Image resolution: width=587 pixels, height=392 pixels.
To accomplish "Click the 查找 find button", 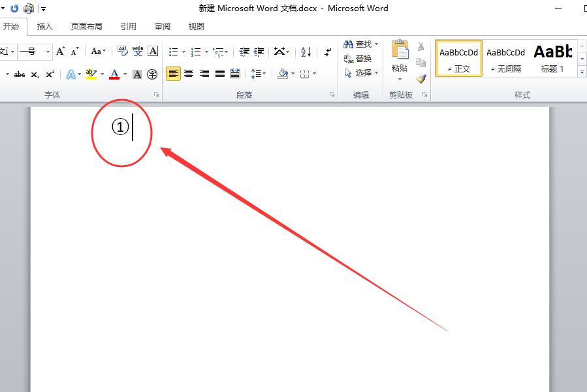I will point(361,44).
